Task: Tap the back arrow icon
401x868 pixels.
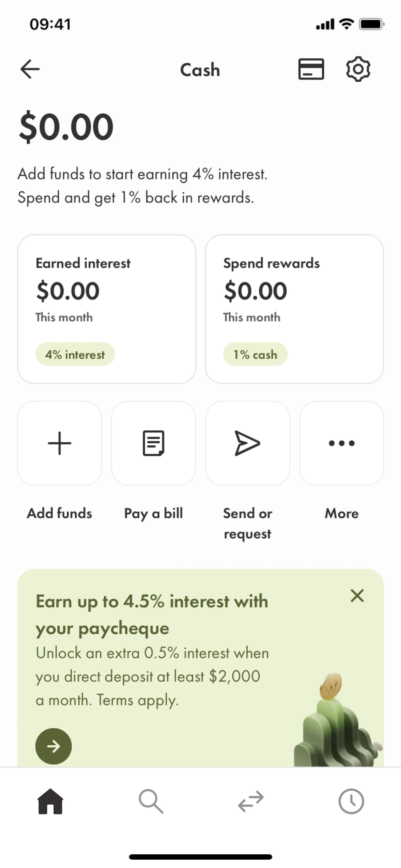Action: point(30,69)
